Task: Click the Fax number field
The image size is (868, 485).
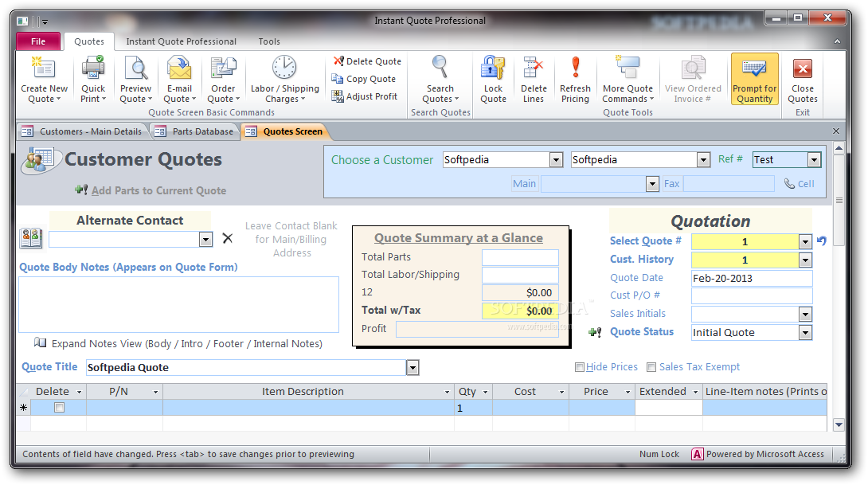Action: pos(729,184)
